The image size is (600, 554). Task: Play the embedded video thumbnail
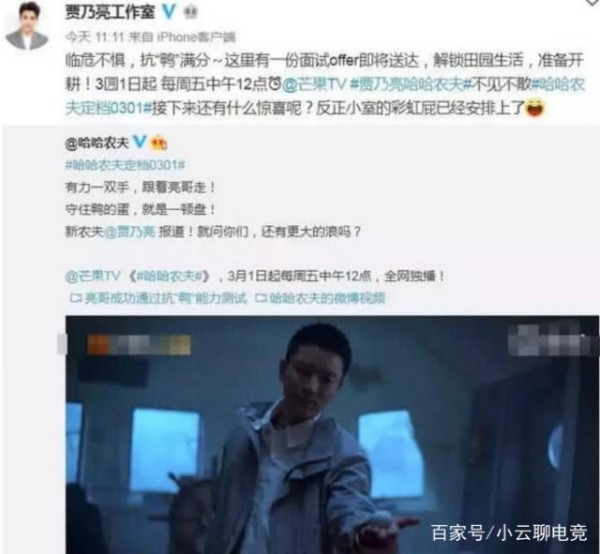coord(332,435)
